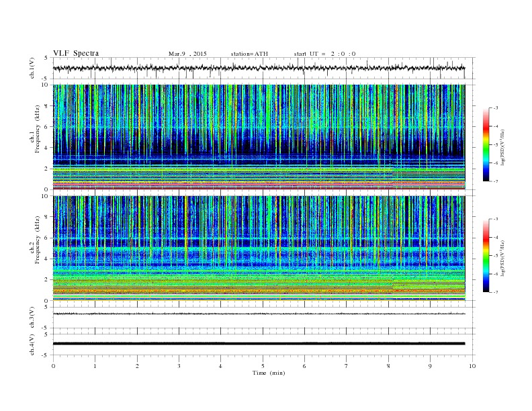Viewport: 532px width, 411px height.
Task: Click the "5" tick on the time axis
Action: 263,366
